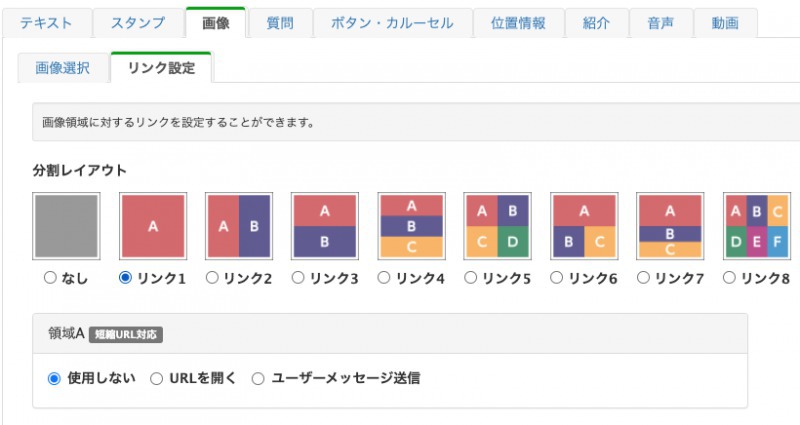
Task: Go to the 位置情報 tab
Action: click(517, 22)
